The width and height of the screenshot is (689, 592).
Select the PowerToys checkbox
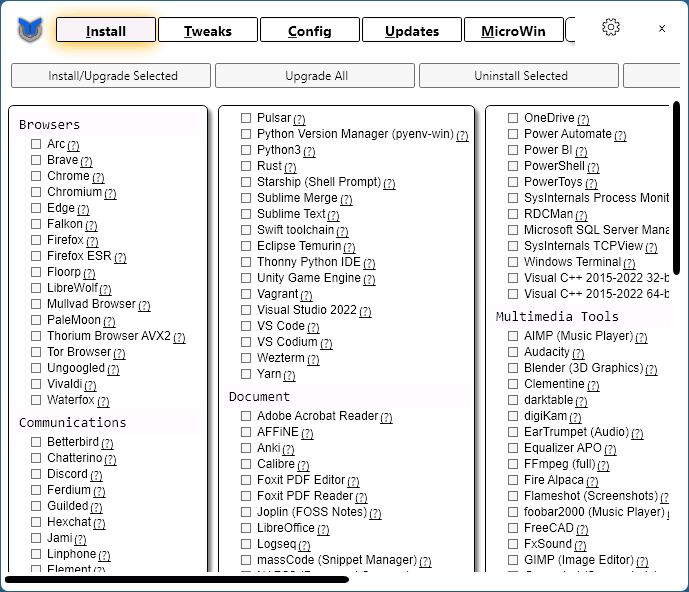513,183
